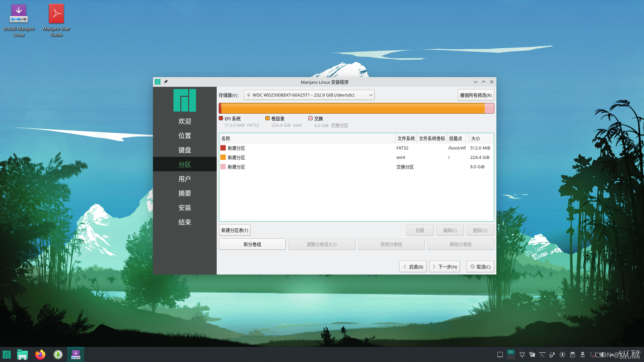The height and width of the screenshot is (362, 644).
Task: Click the pin icon in installer titlebar
Action: click(x=166, y=82)
